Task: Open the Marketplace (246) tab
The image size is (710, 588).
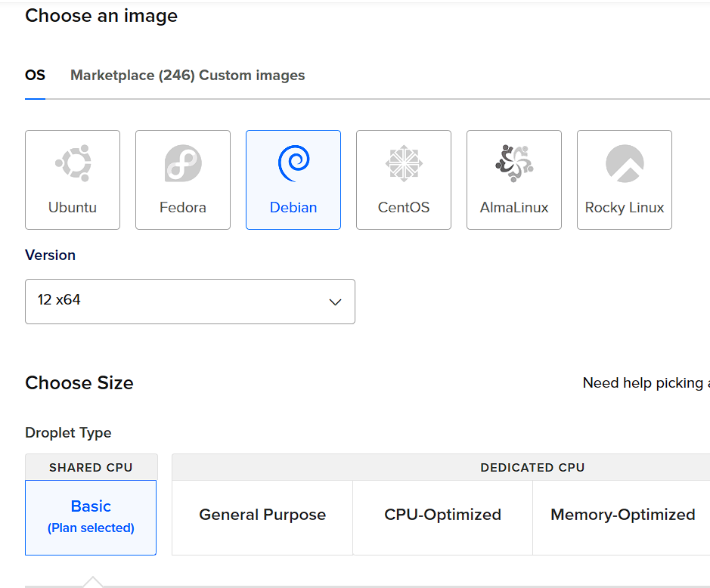Action: pos(132,76)
